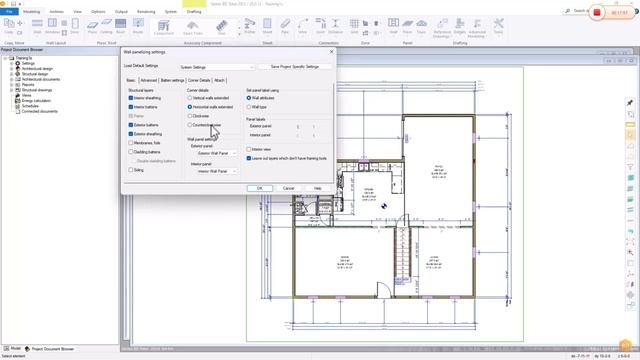Enable the Siding checkbox
The height and width of the screenshot is (360, 640).
(131, 170)
